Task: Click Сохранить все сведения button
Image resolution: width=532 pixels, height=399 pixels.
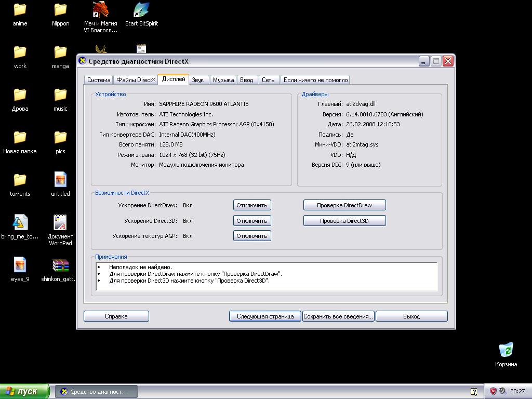Action: click(338, 316)
